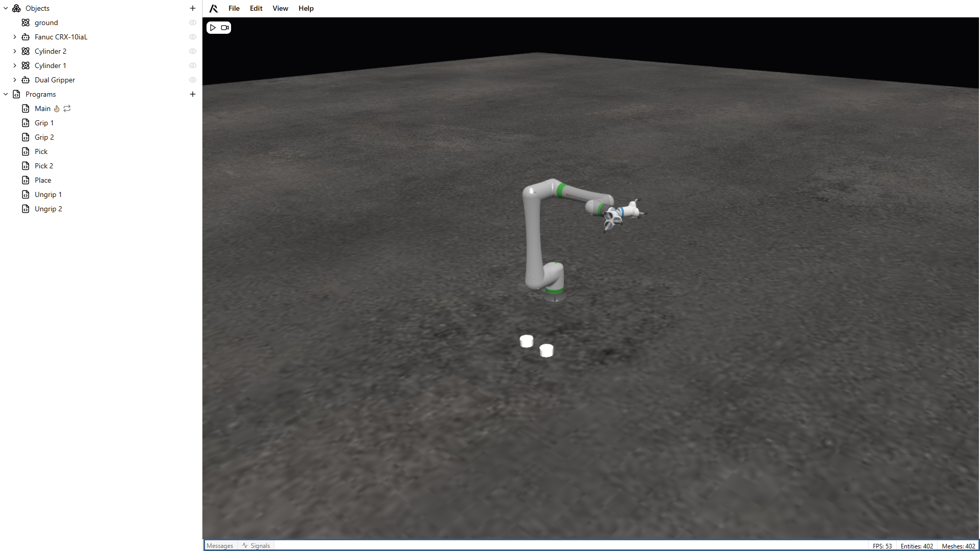Image resolution: width=980 pixels, height=551 pixels.
Task: Click the Grip 1 program file icon
Action: pos(26,123)
